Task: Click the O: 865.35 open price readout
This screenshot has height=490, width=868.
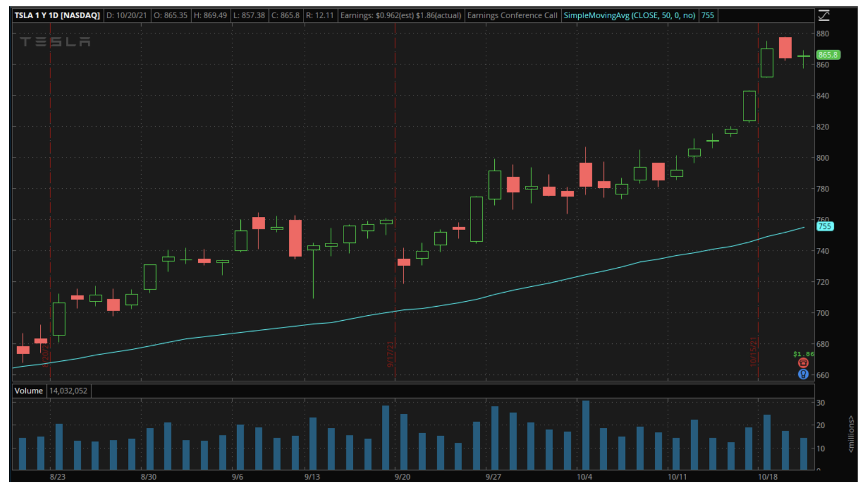Action: pyautogui.click(x=171, y=15)
